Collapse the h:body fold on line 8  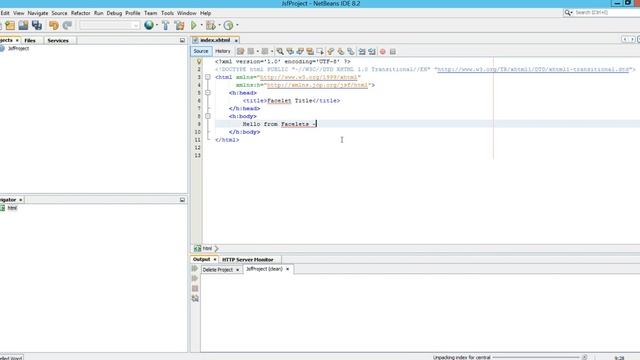click(x=208, y=116)
